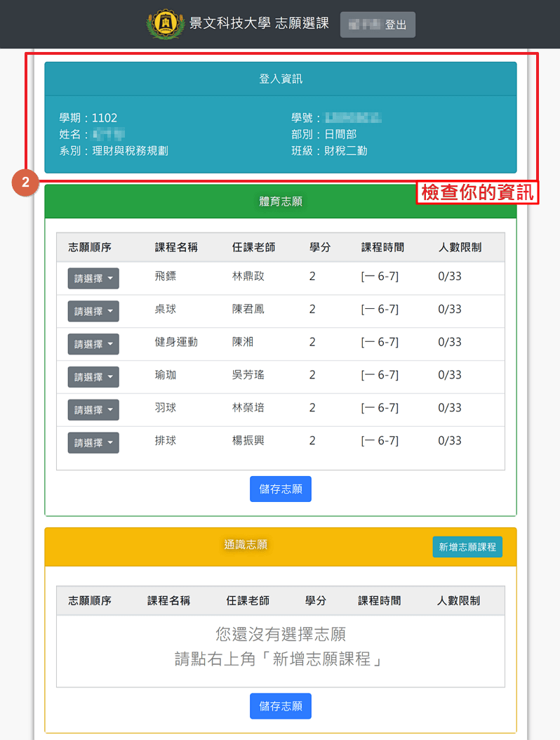The image size is (560, 740).
Task: Open 請選擇 dropdown for 桌球 course
Action: pyautogui.click(x=93, y=311)
